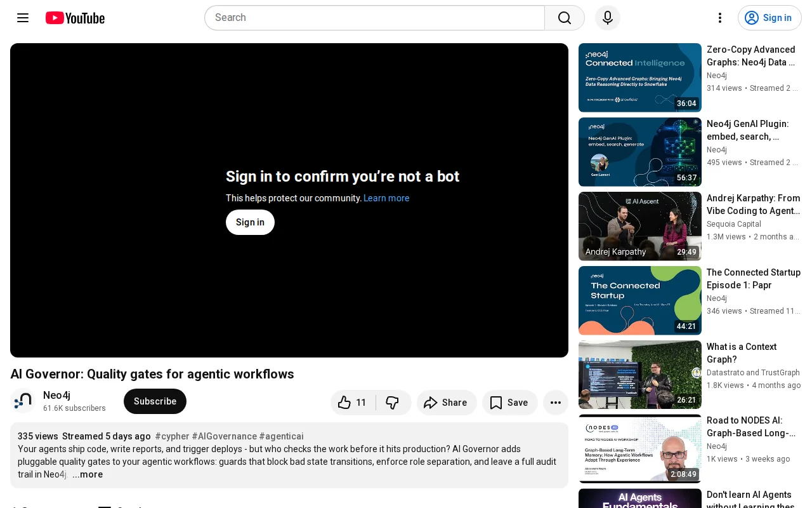Click title 'Andrej Karpathy: From Vibe Coding'
This screenshot has height=508, width=812.
754,204
